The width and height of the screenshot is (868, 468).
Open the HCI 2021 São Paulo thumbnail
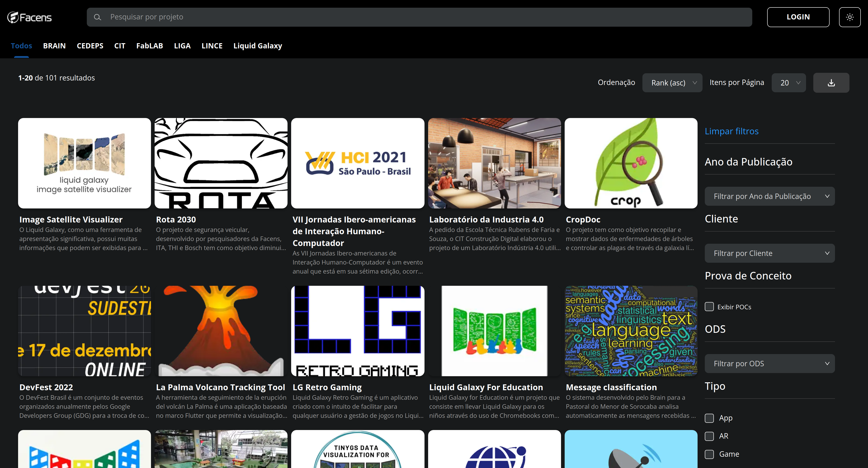tap(358, 163)
